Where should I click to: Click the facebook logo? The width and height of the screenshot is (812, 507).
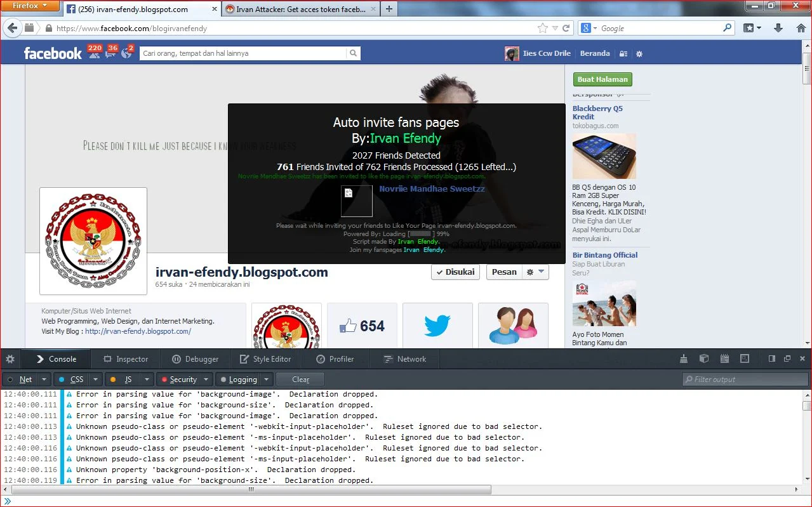tap(53, 53)
